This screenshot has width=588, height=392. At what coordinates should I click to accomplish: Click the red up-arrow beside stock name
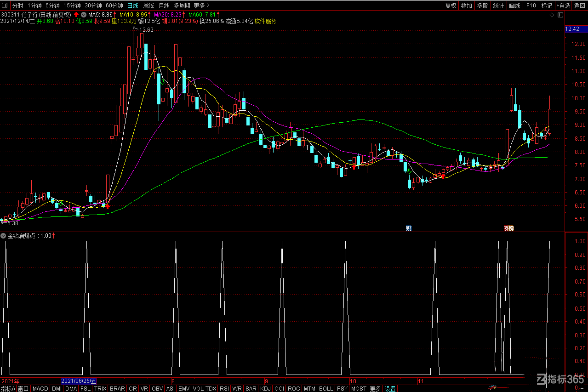point(76,15)
